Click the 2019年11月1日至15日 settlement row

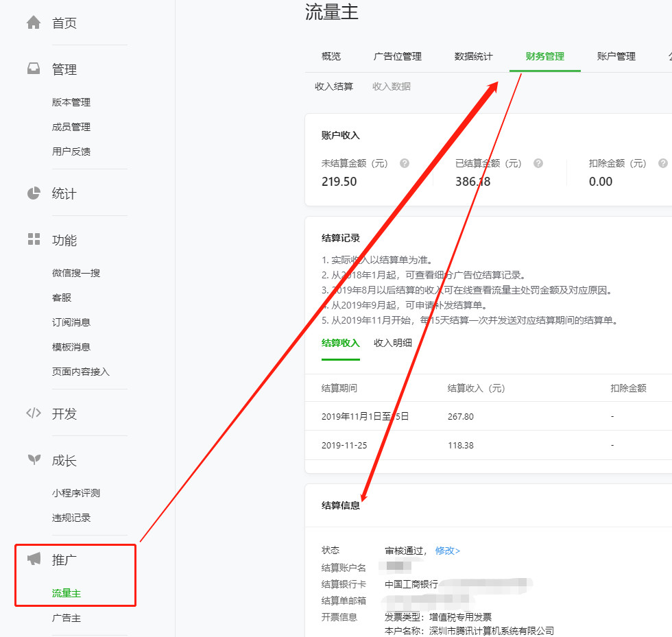pos(488,416)
